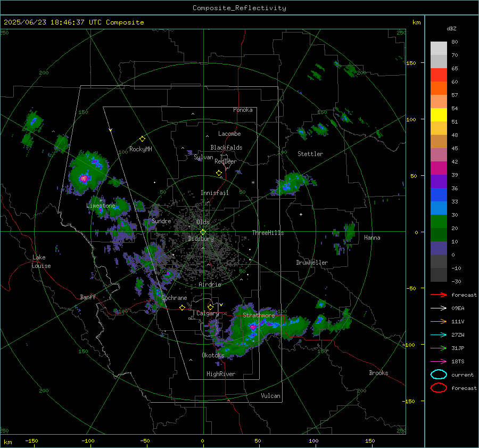Screen dimensions: 479x448
Task: Click the Brooks town label
Action: [x=378, y=373]
